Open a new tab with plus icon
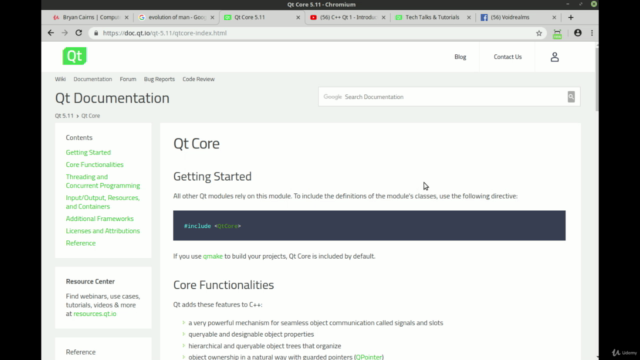 point(571,17)
